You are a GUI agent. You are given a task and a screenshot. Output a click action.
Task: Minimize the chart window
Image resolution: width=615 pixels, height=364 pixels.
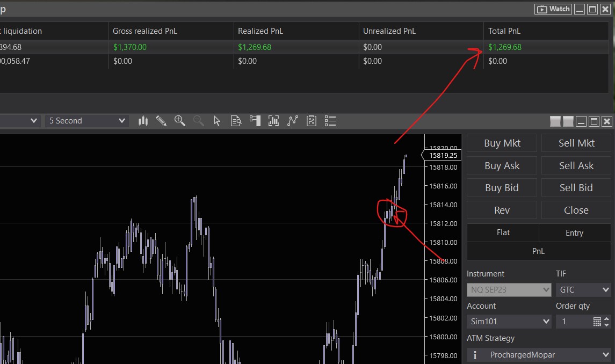click(x=581, y=121)
